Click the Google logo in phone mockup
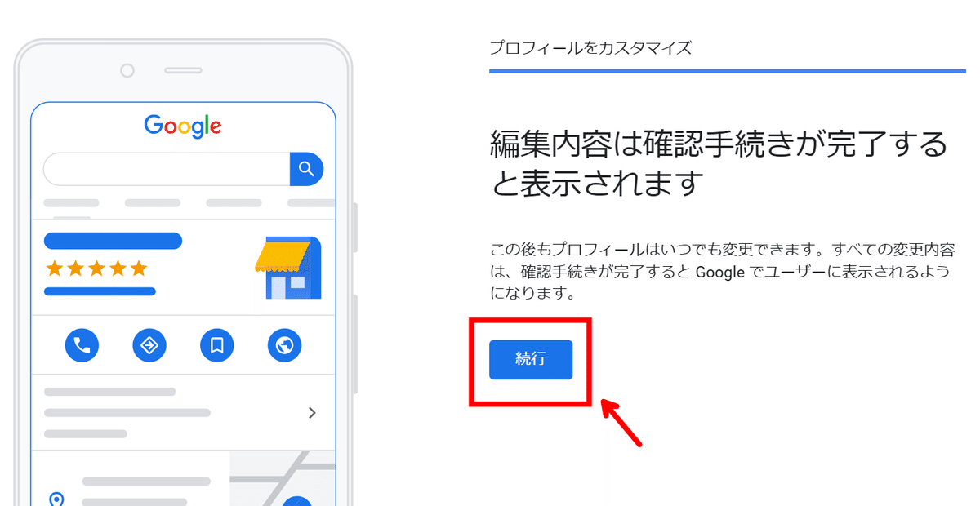 (183, 126)
